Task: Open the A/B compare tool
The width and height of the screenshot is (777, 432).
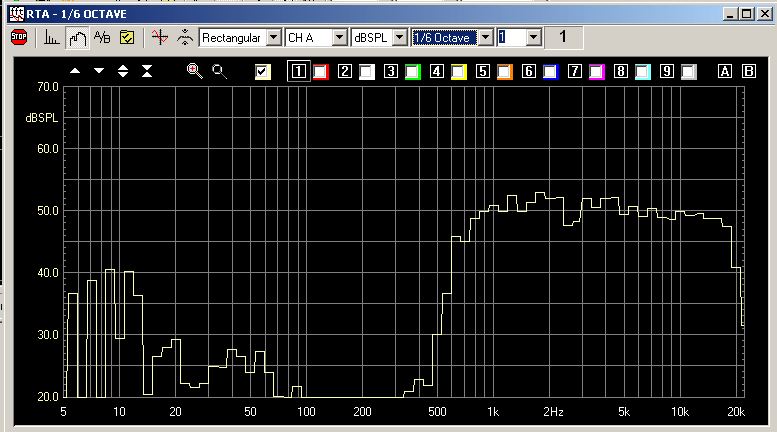Action: (102, 38)
